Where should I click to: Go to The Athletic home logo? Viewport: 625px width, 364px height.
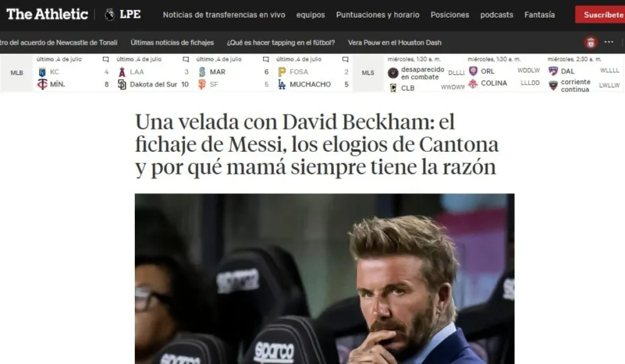pos(47,15)
